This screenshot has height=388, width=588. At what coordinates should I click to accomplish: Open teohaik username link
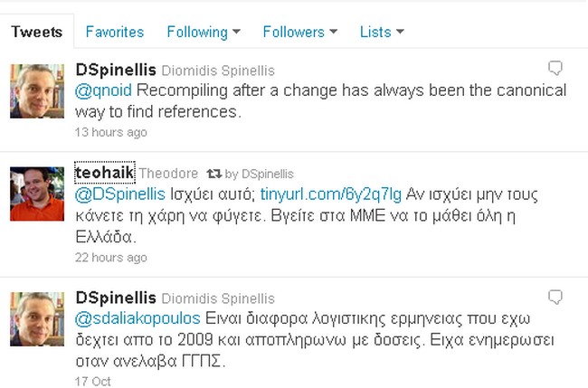(104, 173)
